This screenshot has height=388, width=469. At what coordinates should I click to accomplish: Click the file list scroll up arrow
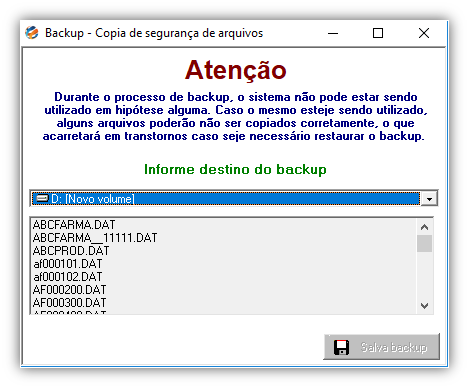point(424,227)
